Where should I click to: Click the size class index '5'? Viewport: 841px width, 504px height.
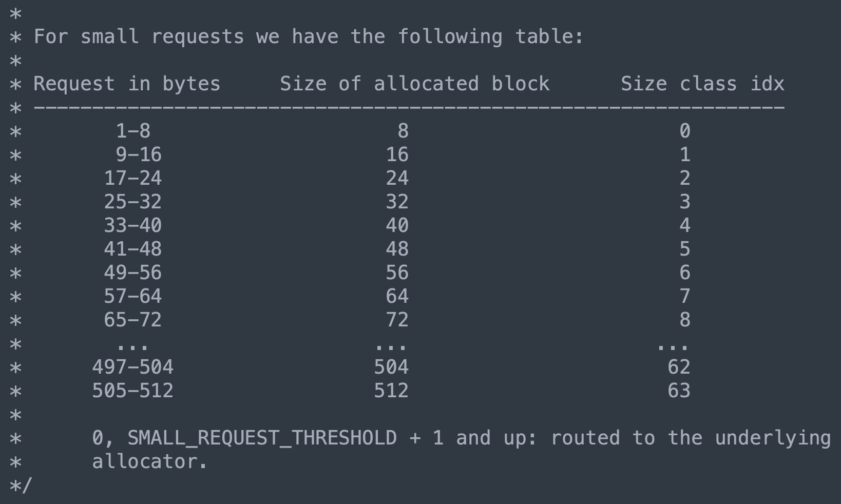pos(685,249)
